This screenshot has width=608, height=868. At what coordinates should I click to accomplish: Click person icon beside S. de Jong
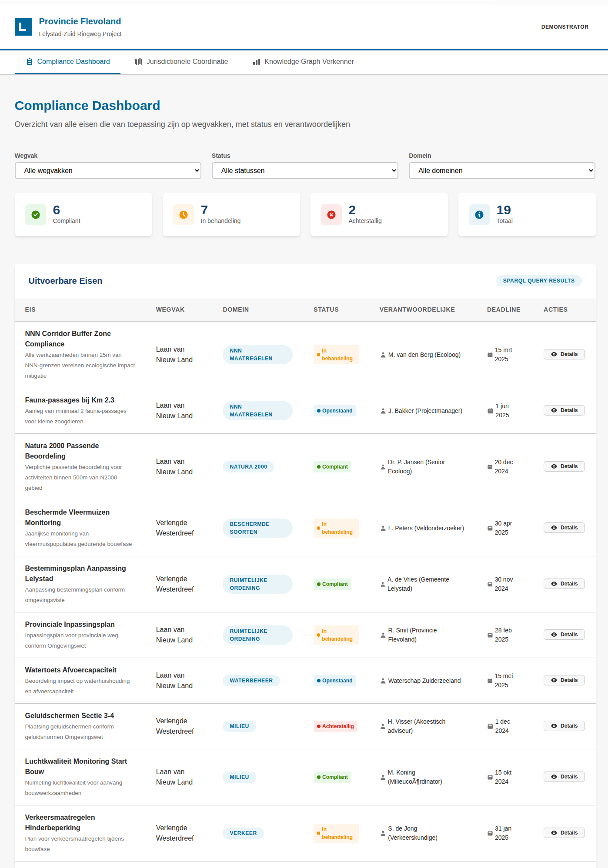click(x=383, y=834)
